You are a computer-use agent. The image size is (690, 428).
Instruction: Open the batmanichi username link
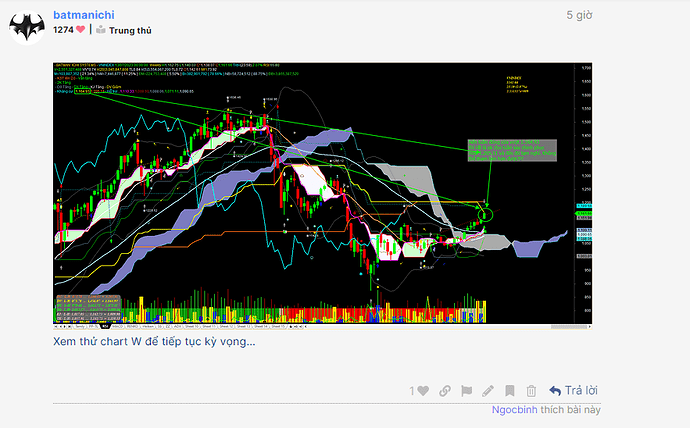coord(84,15)
